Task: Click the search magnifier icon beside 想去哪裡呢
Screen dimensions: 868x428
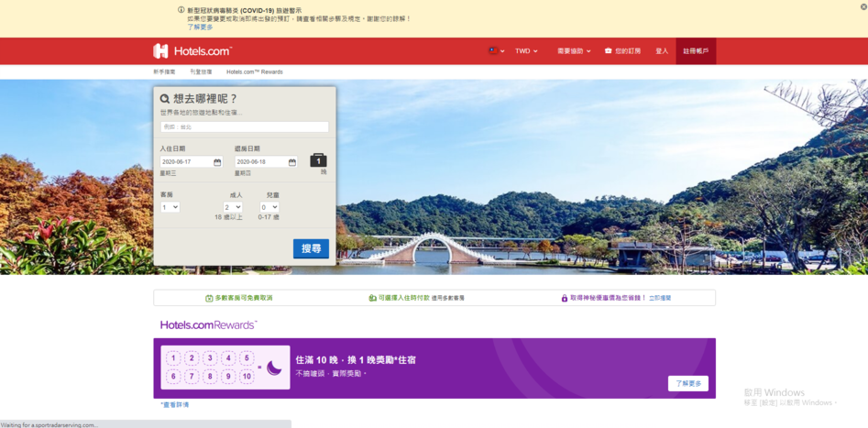Action: tap(165, 99)
